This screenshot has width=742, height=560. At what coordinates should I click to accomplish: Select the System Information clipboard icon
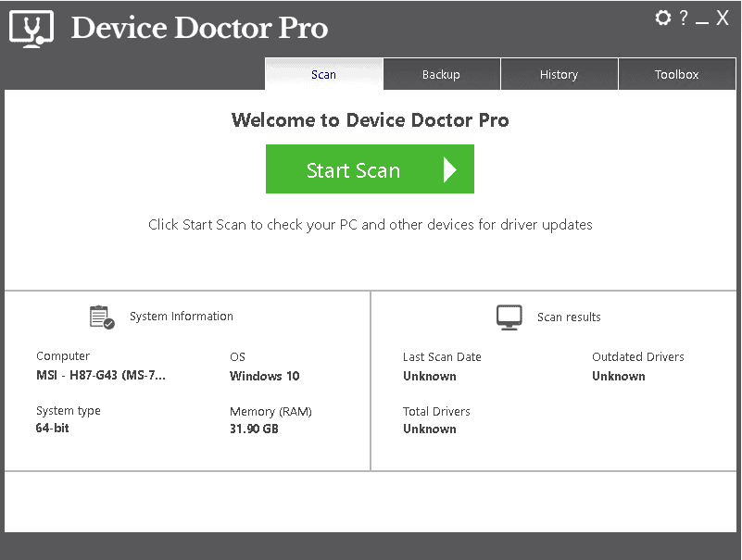(102, 316)
